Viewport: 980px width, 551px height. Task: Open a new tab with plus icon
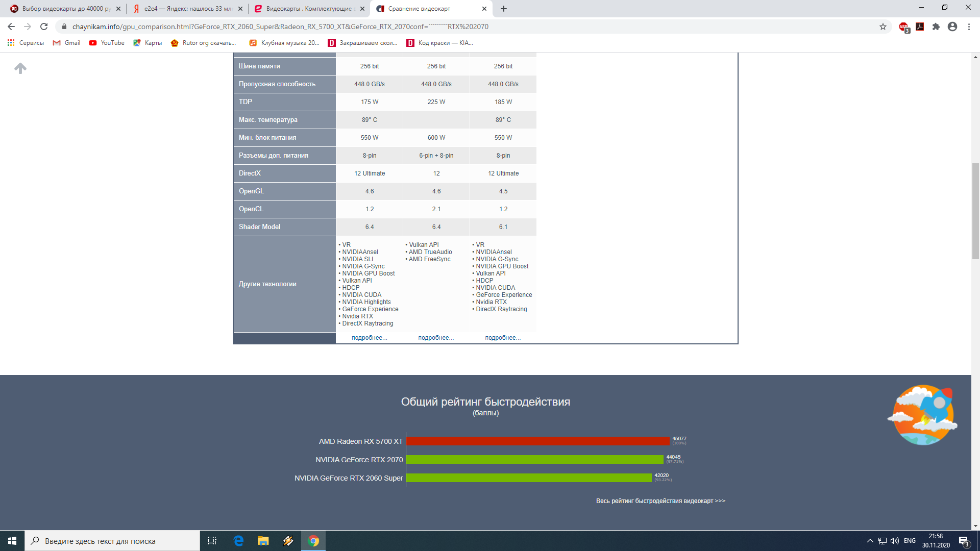tap(504, 9)
